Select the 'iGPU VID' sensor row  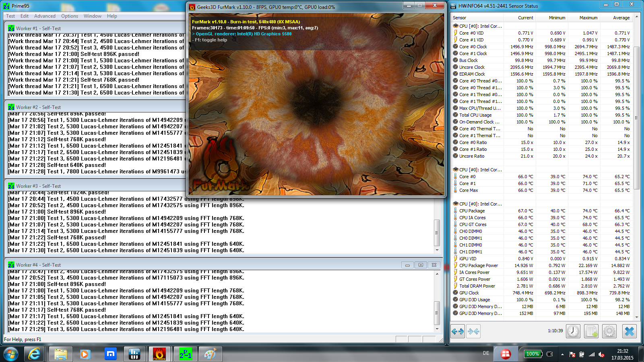pos(541,259)
